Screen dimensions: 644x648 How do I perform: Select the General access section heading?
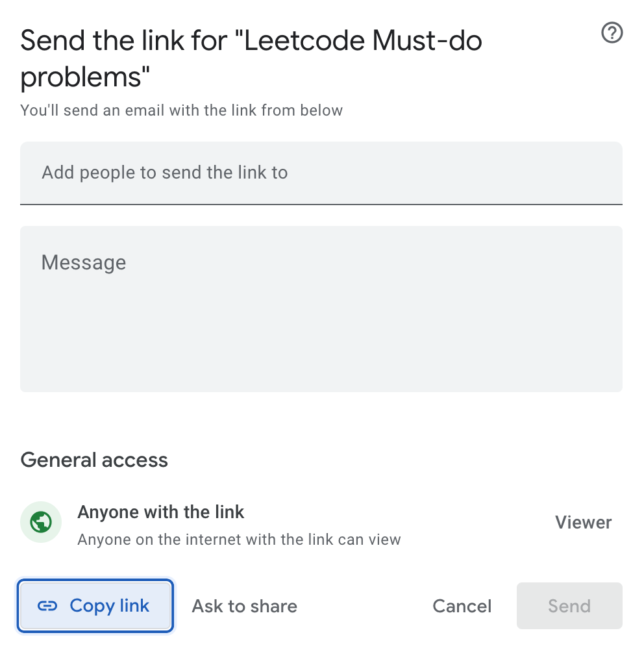(93, 460)
